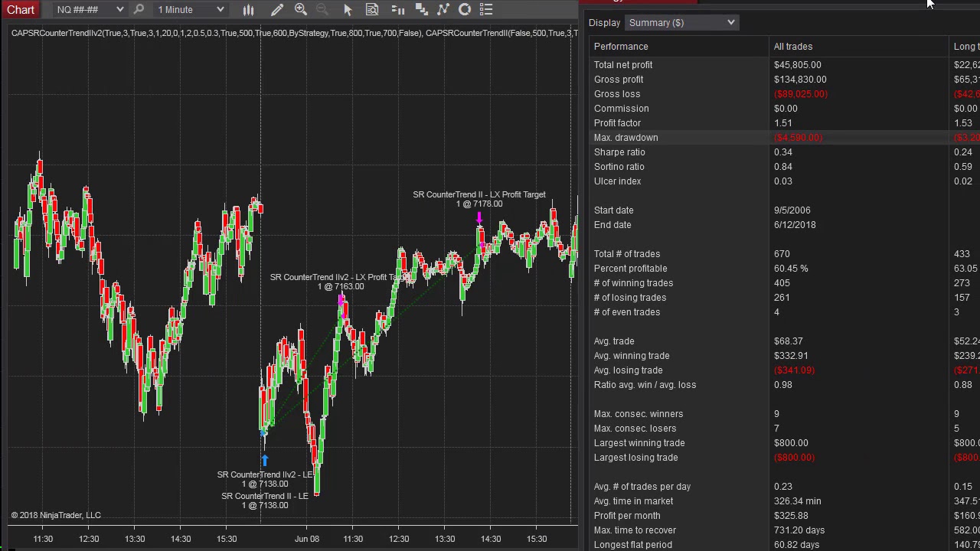Viewport: 980px width, 551px height.
Task: Click the All trades column header
Action: pos(793,47)
